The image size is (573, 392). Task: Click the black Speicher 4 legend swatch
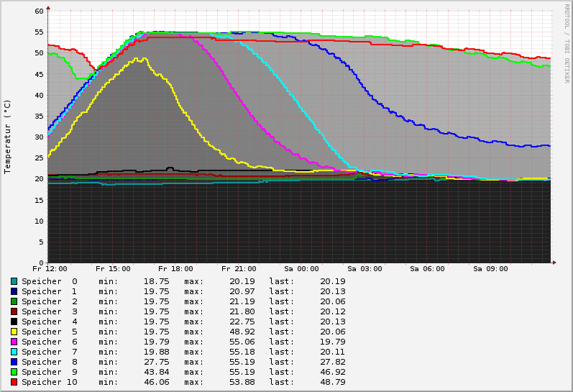[x=14, y=322]
